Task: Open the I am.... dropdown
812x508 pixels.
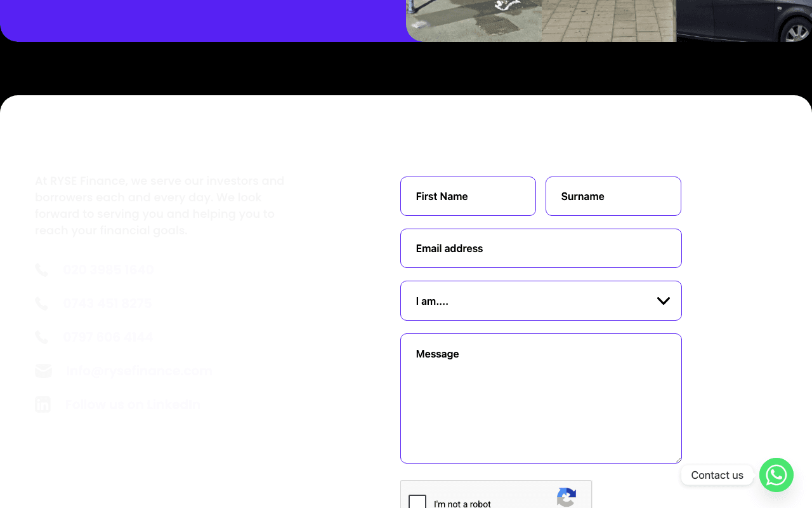Action: (x=540, y=300)
